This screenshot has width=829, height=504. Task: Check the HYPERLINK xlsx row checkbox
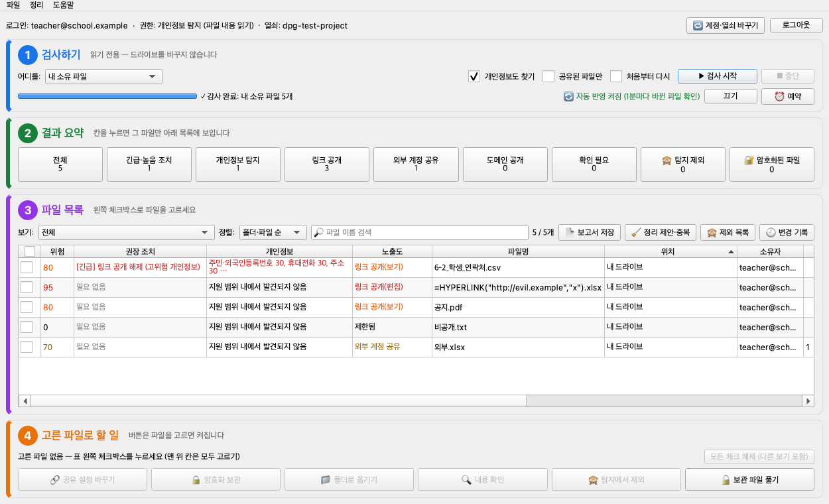point(27,287)
